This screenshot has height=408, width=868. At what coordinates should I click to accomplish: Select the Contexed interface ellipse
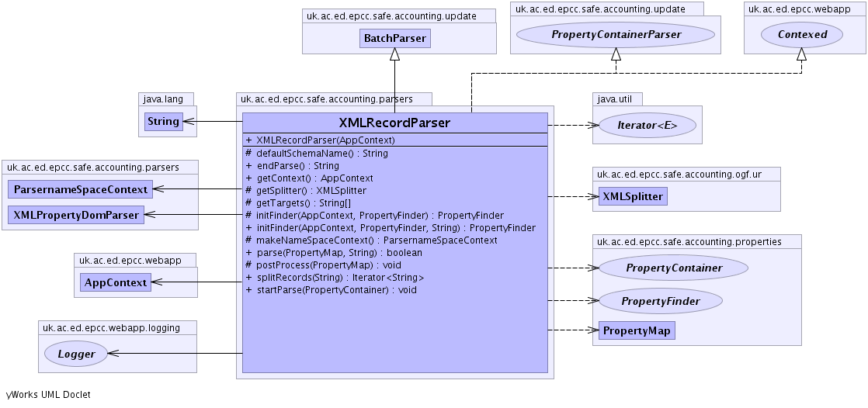[x=802, y=35]
